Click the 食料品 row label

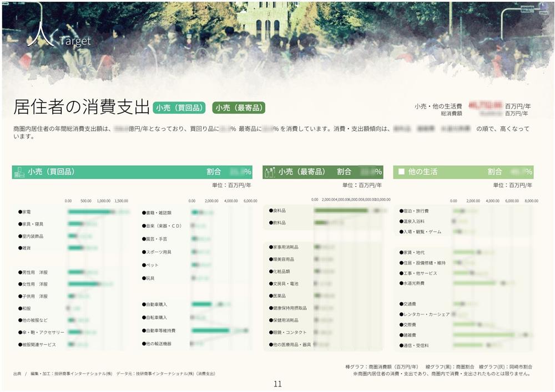click(277, 210)
